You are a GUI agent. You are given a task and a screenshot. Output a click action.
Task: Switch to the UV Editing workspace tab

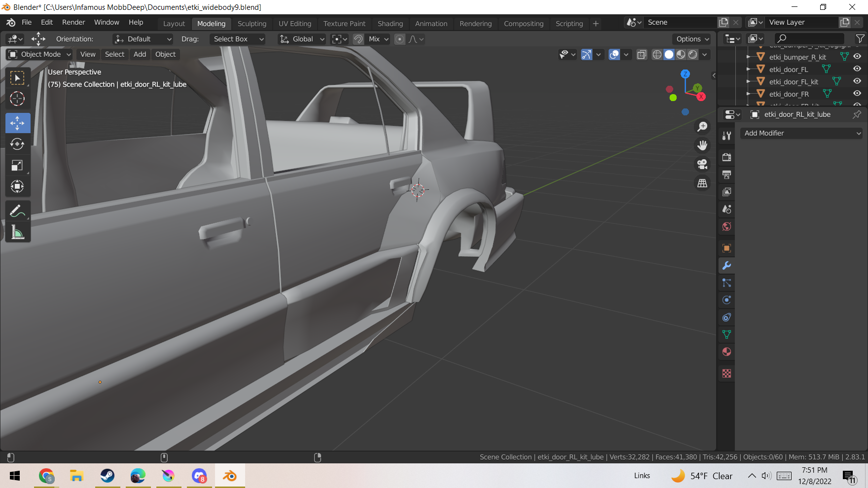coord(295,24)
